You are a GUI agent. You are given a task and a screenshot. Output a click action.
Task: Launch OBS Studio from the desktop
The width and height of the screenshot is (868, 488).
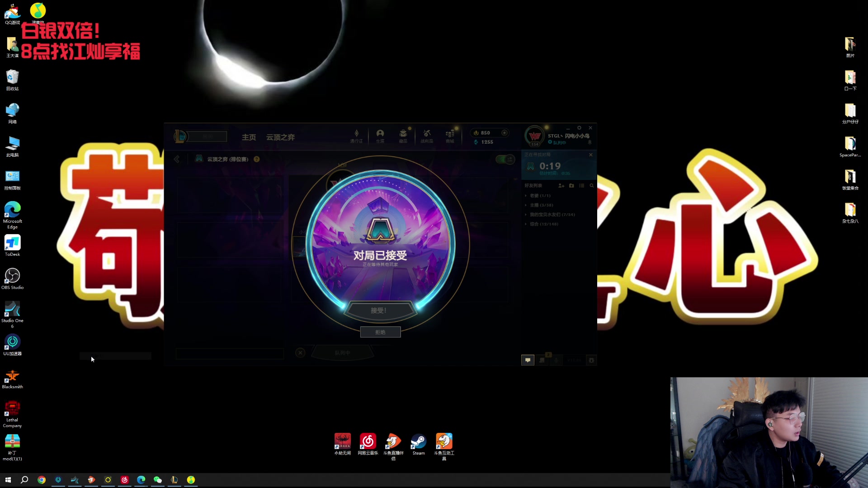pos(12,279)
